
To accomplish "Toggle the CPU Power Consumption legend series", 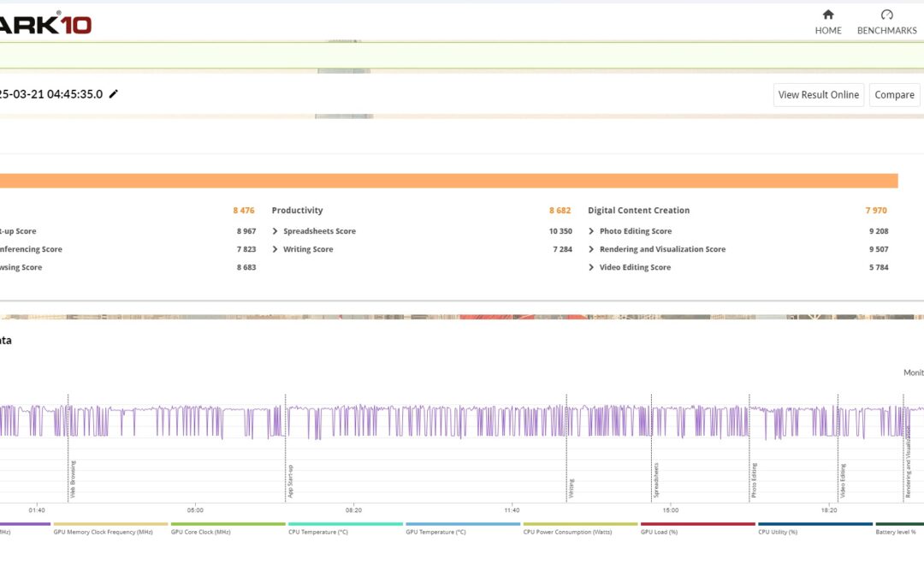I will pyautogui.click(x=564, y=532).
